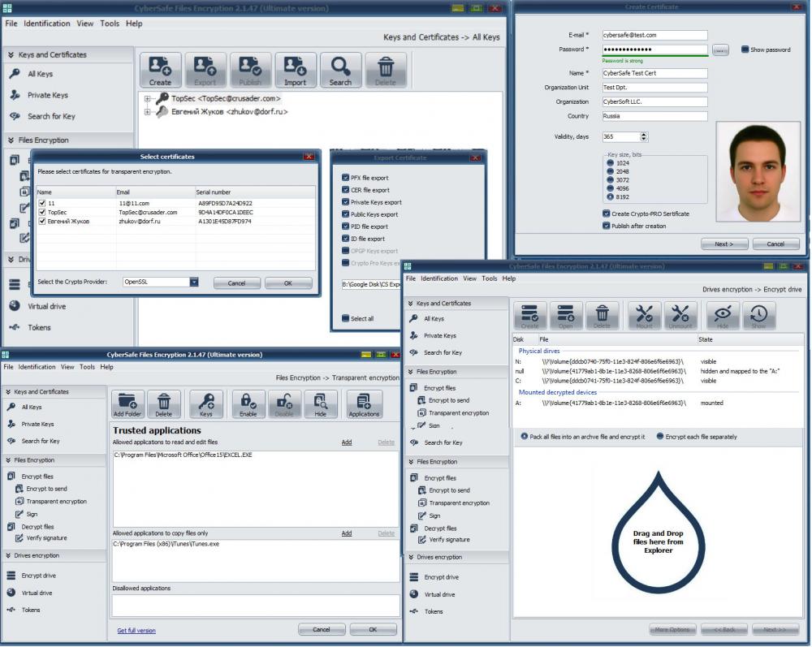
Task: Uncheck PFX file export option
Action: tap(346, 177)
